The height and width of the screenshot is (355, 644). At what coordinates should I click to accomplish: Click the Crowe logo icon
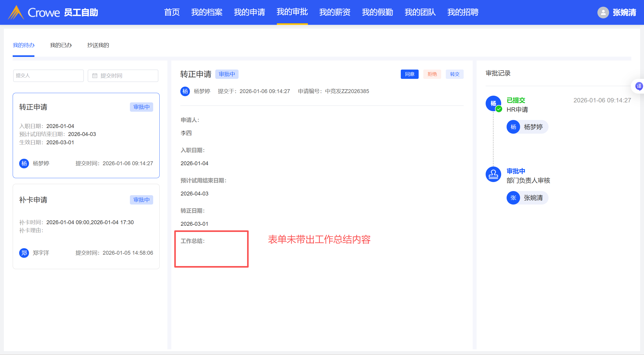coord(16,12)
